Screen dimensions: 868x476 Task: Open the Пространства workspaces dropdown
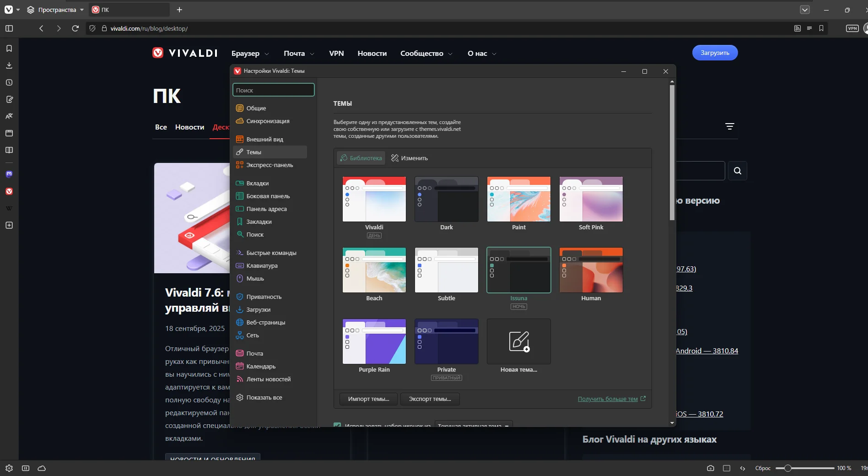coord(56,10)
